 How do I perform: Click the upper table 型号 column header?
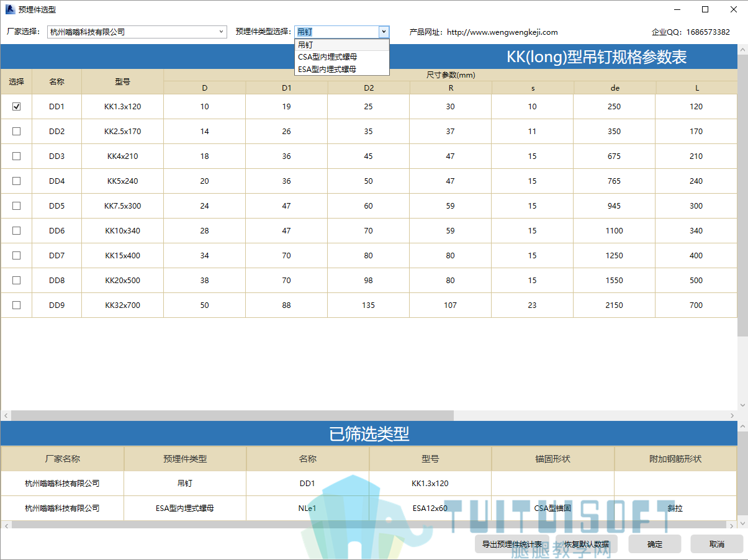tap(123, 81)
